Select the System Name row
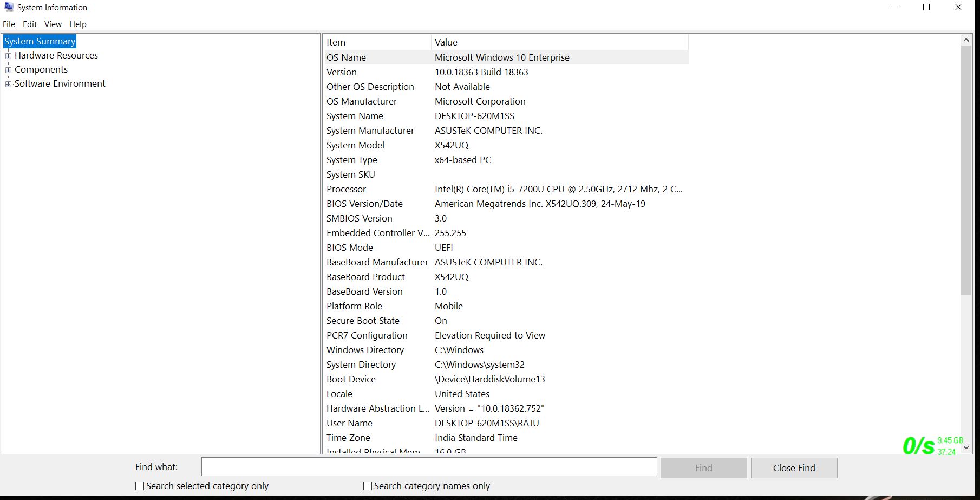This screenshot has width=980, height=500. coord(506,116)
